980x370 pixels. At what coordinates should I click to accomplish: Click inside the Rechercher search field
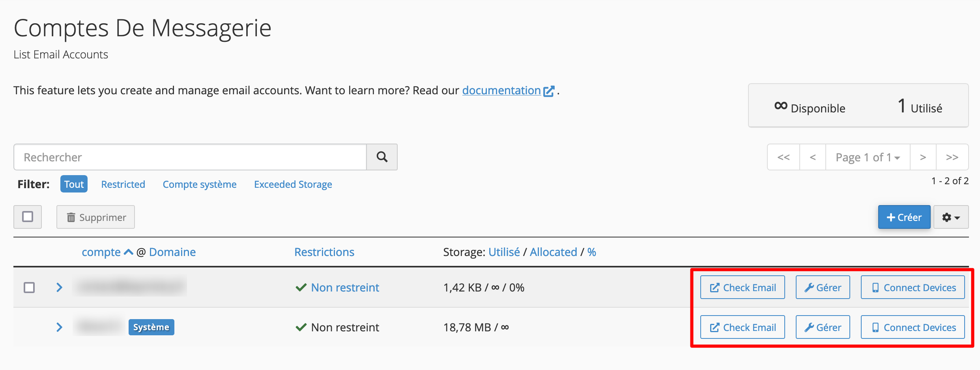click(158, 157)
